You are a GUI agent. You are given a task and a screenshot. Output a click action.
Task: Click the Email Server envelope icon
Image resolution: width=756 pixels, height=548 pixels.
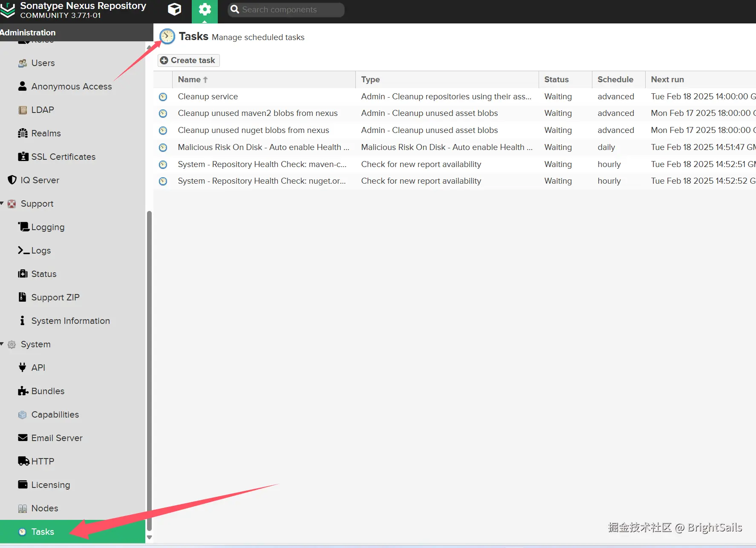pos(23,438)
